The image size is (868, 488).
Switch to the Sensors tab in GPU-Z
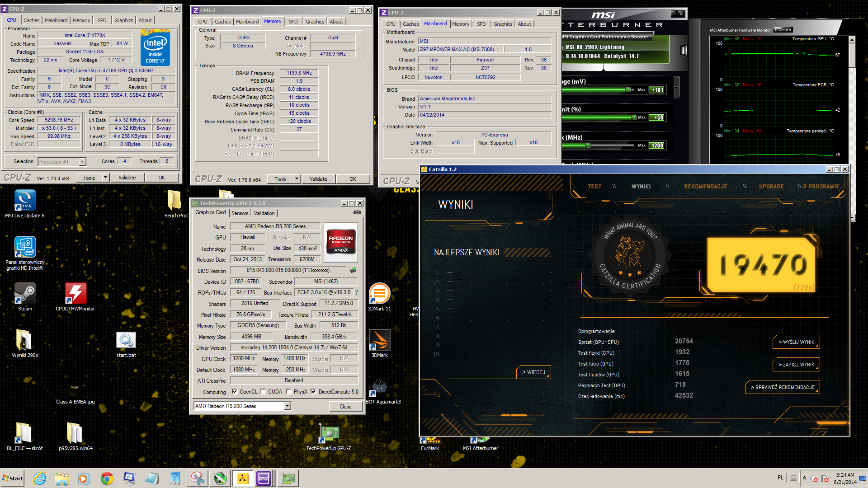[x=240, y=213]
